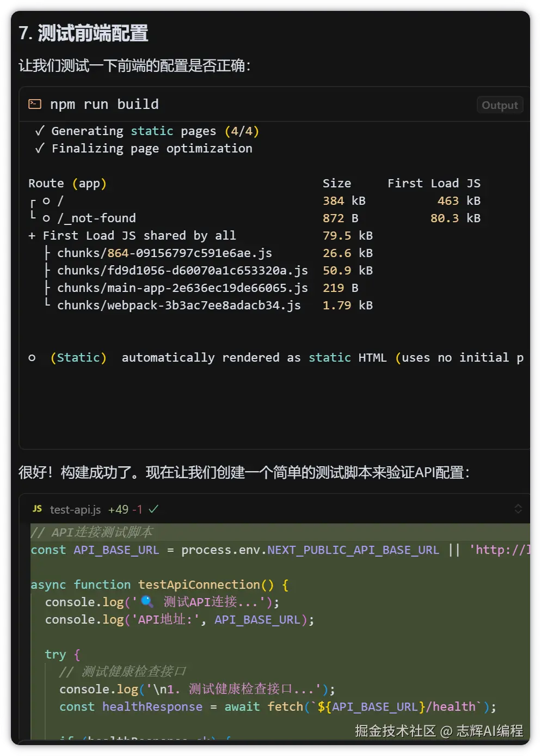541x756 pixels.
Task: Click the circle marker beside (Static) legend
Action: point(32,358)
